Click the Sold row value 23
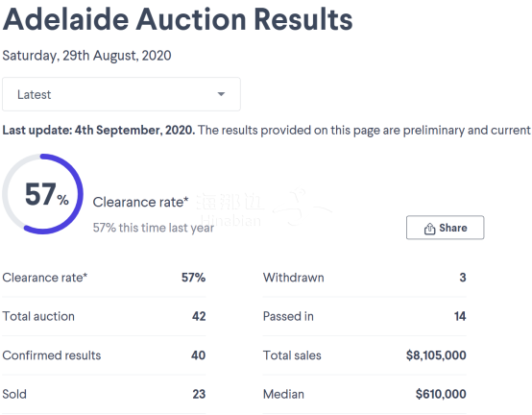The image size is (532, 415). [x=199, y=394]
